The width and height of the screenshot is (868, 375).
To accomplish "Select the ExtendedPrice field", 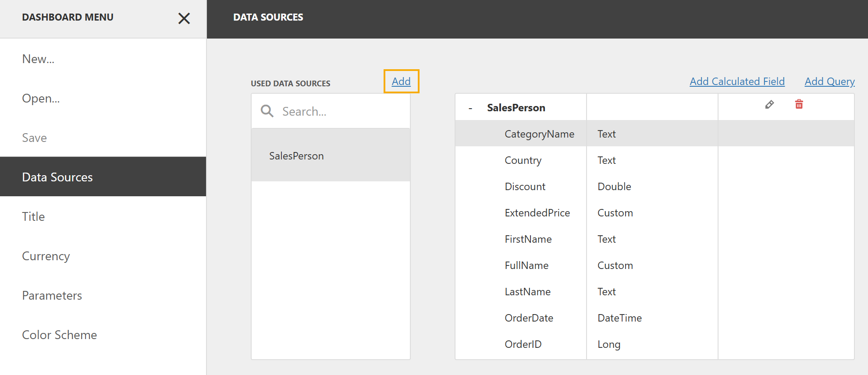I will click(537, 213).
